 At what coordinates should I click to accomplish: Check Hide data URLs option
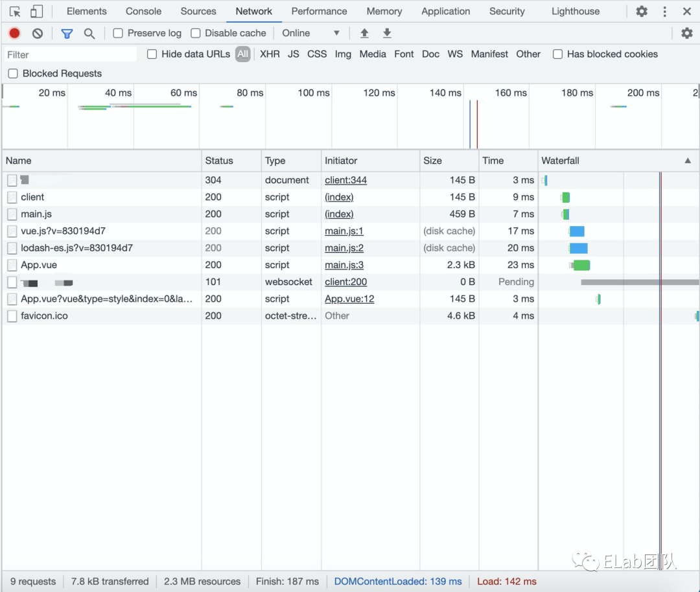click(152, 54)
